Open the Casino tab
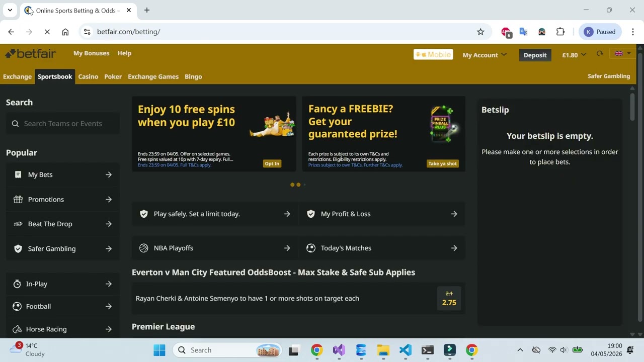This screenshot has width=644, height=362. click(x=88, y=76)
